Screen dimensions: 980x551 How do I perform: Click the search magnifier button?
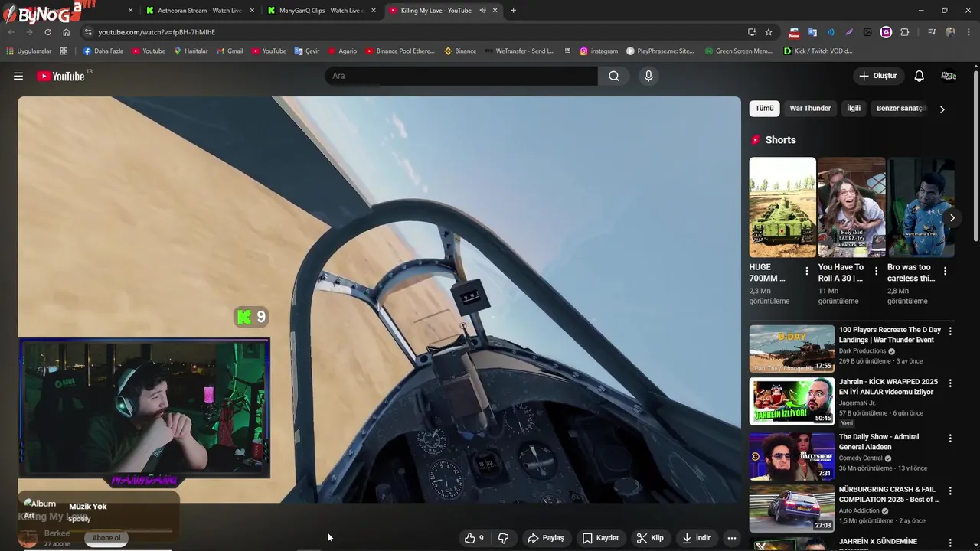[x=614, y=76]
